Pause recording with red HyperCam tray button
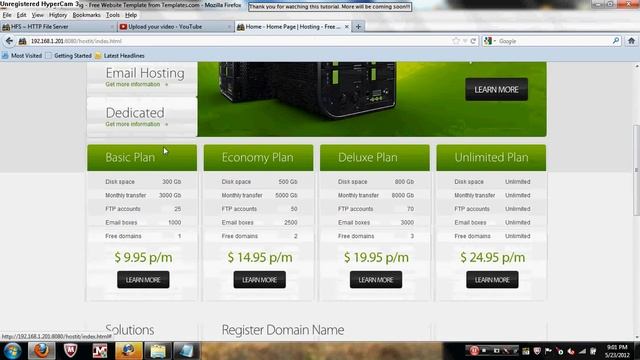This screenshot has width=640, height=360. [474, 351]
